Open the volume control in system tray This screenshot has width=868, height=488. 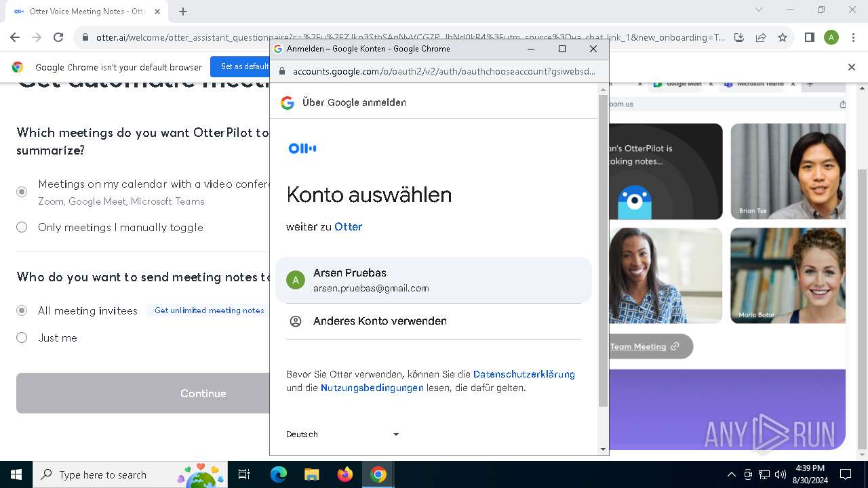(x=780, y=474)
